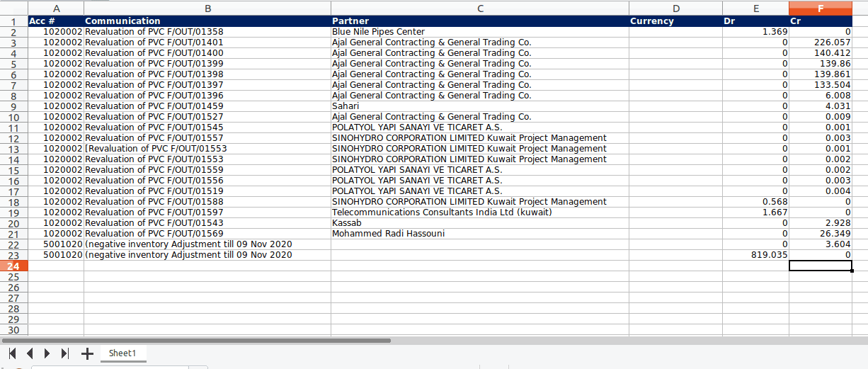Click the 'Communication' header cell
Image resolution: width=868 pixels, height=369 pixels.
click(x=207, y=21)
